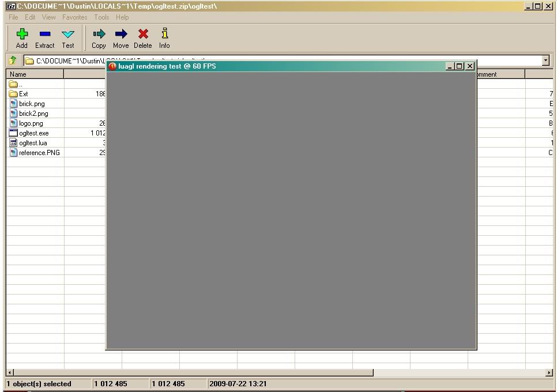The width and height of the screenshot is (557, 392).
Task: Expand the address path dropdown
Action: 545,61
